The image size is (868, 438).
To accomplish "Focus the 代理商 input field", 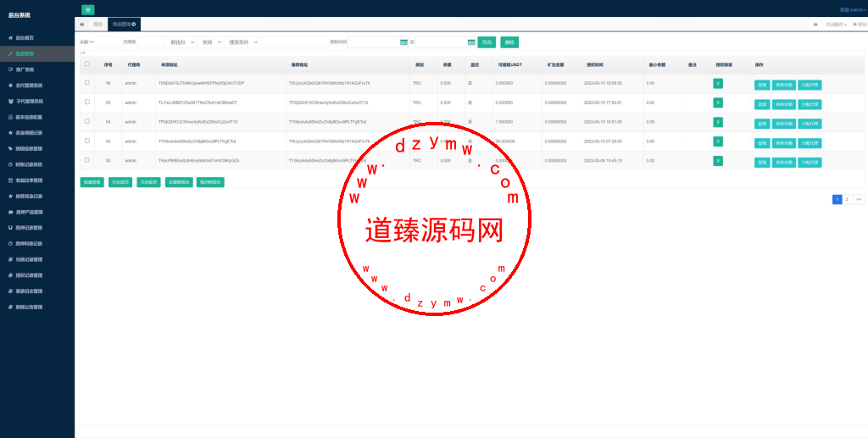I will [151, 42].
